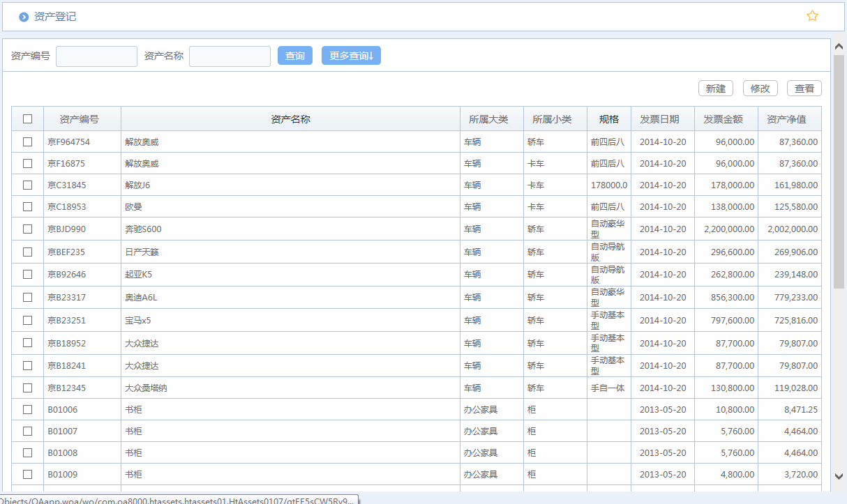Focus the 资产编号 input field
Screen dimensions: 847x504
click(x=96, y=56)
